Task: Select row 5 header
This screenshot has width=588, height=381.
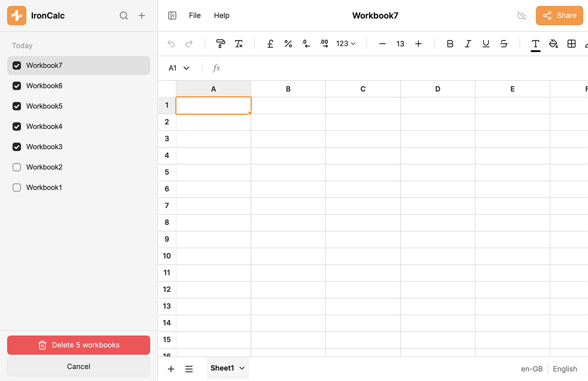Action: pos(167,172)
